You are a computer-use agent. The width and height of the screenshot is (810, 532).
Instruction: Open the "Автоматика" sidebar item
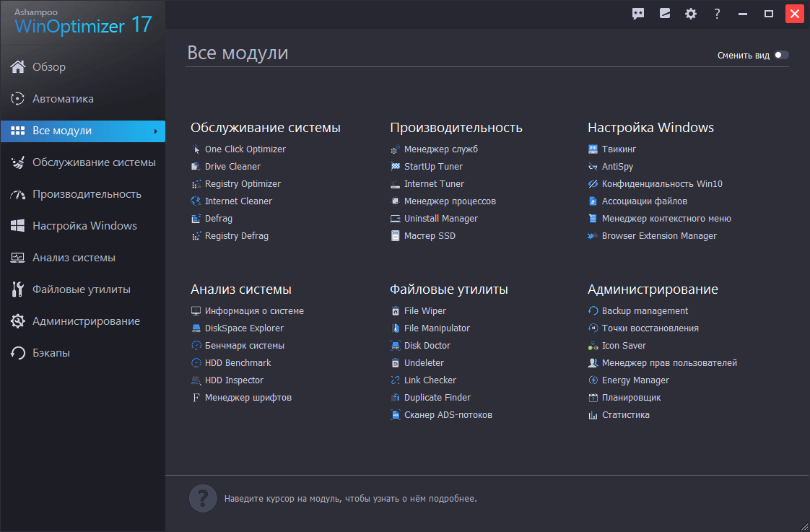(82, 99)
